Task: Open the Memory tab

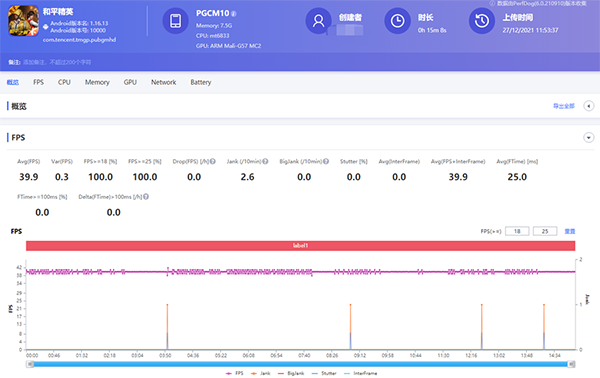Action: click(x=97, y=82)
